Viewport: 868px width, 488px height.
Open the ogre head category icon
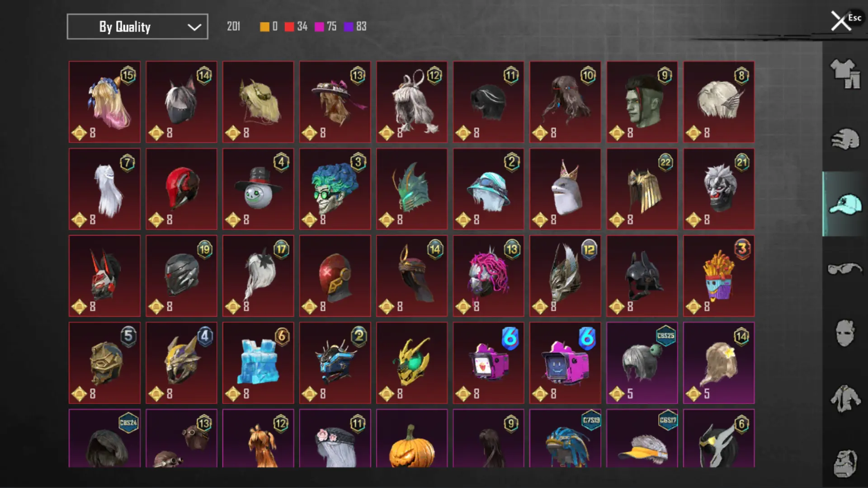[845, 464]
